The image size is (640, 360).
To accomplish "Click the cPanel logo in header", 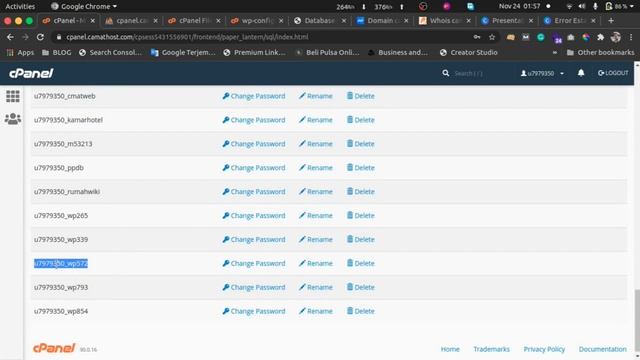I will [31, 73].
